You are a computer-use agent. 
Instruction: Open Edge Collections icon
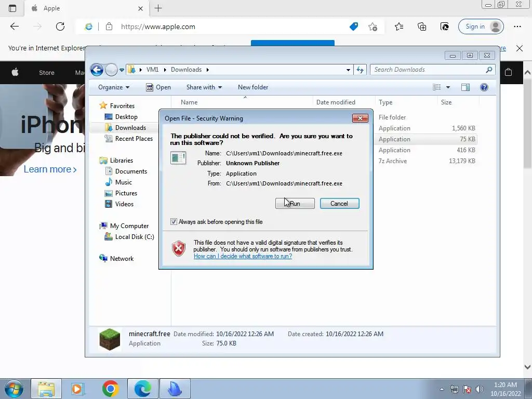click(422, 26)
